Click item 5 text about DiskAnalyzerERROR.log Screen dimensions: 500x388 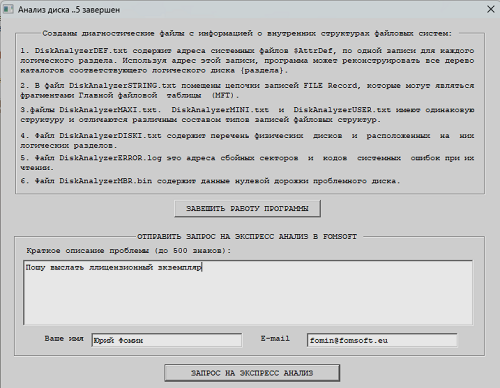point(247,163)
